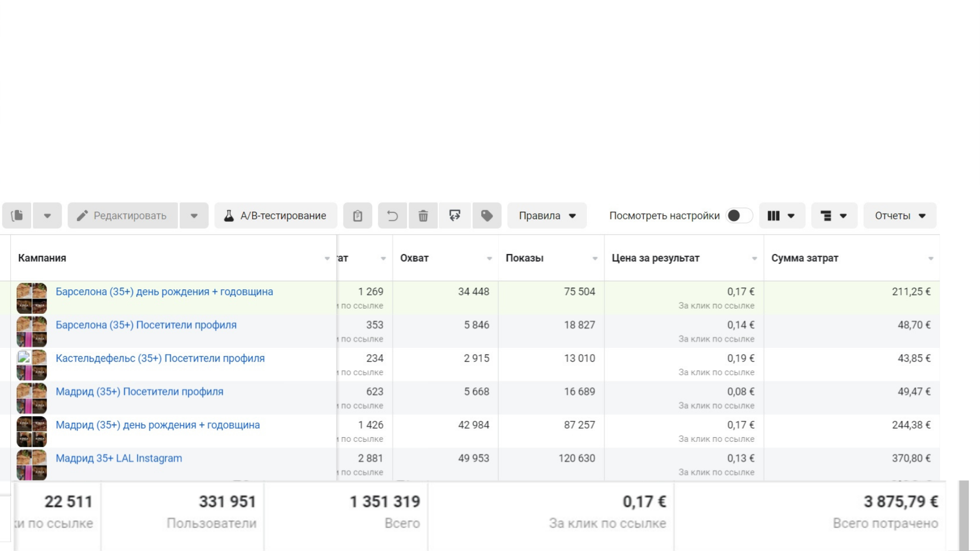980x551 pixels.
Task: Open the breakdown rows icon dropdown
Action: 834,216
